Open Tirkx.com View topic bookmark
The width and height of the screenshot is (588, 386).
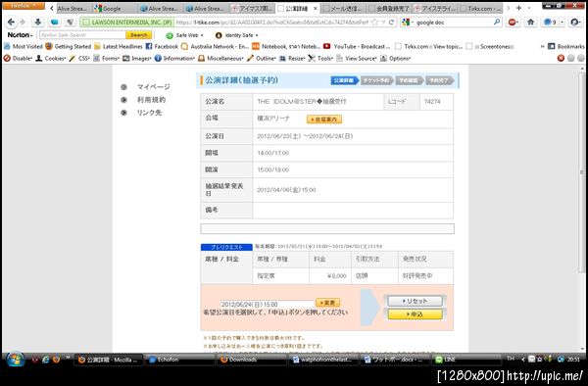[428, 46]
